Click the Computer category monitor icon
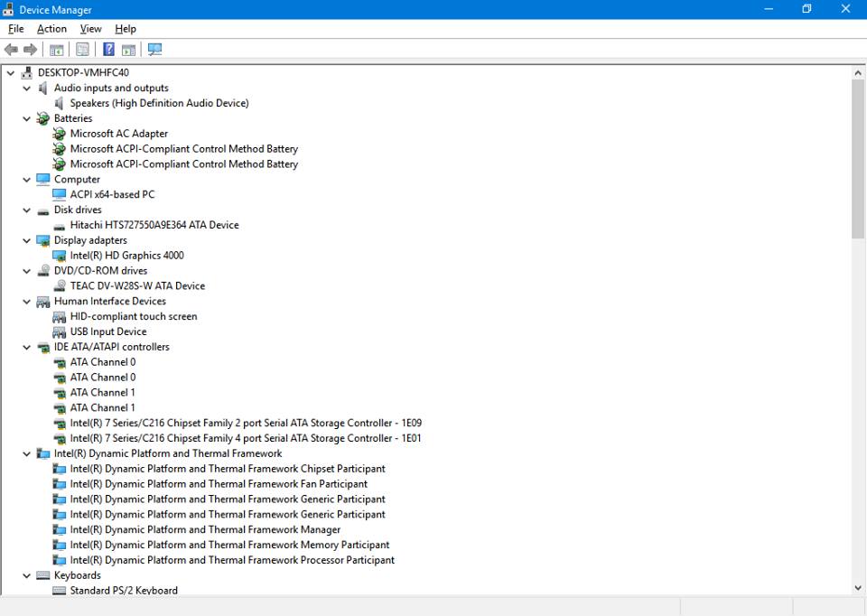The width and height of the screenshot is (867, 616). [x=43, y=179]
